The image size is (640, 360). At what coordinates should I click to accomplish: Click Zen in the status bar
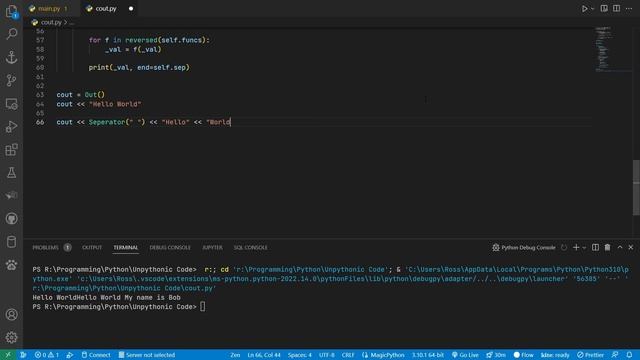tap(235, 355)
